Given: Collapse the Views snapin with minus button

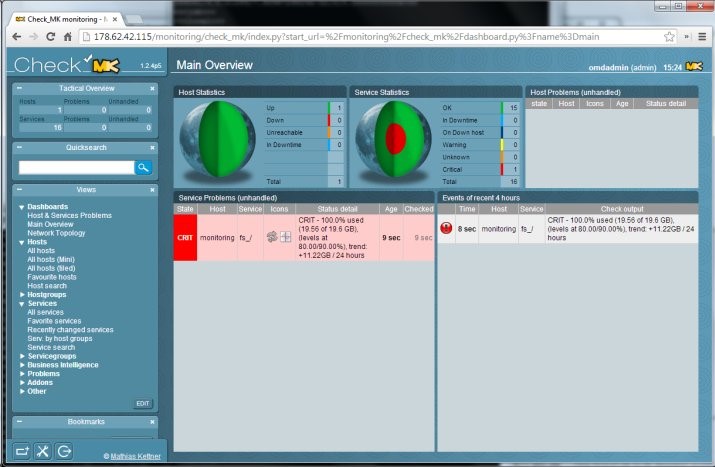Looking at the screenshot, I should 153,189.
